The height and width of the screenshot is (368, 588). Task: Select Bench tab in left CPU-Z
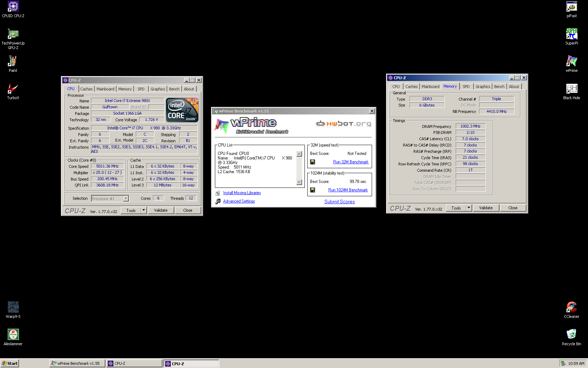[174, 89]
